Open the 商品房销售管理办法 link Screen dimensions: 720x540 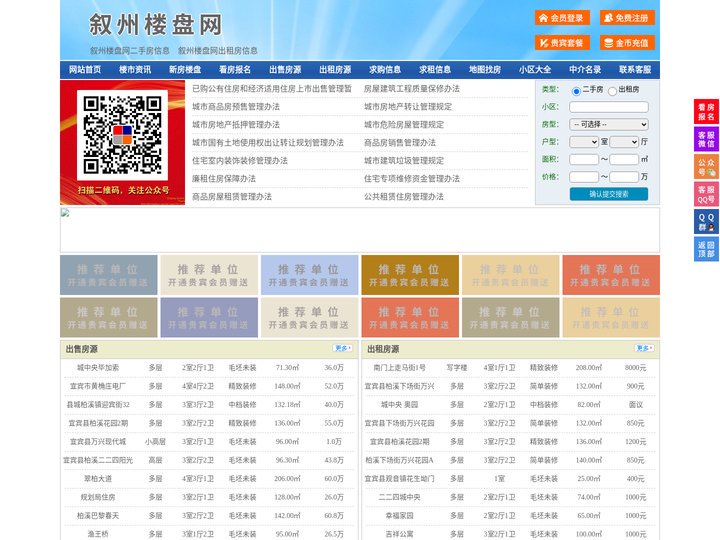(400, 142)
